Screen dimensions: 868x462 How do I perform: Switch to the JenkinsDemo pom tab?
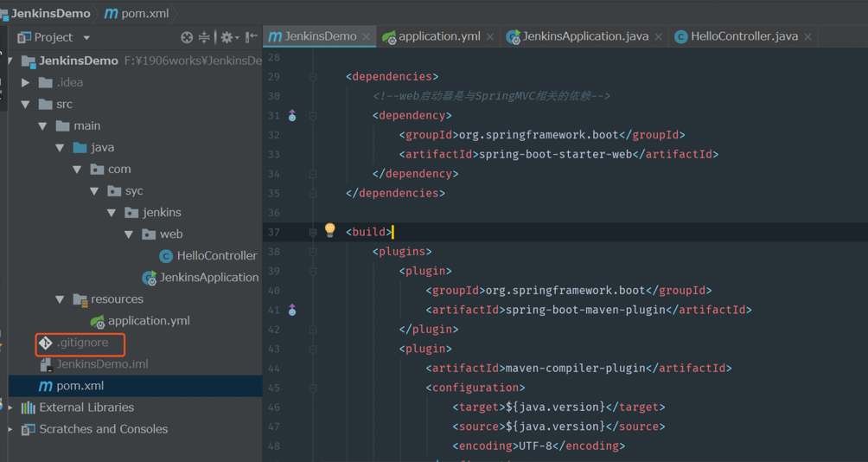(x=319, y=36)
